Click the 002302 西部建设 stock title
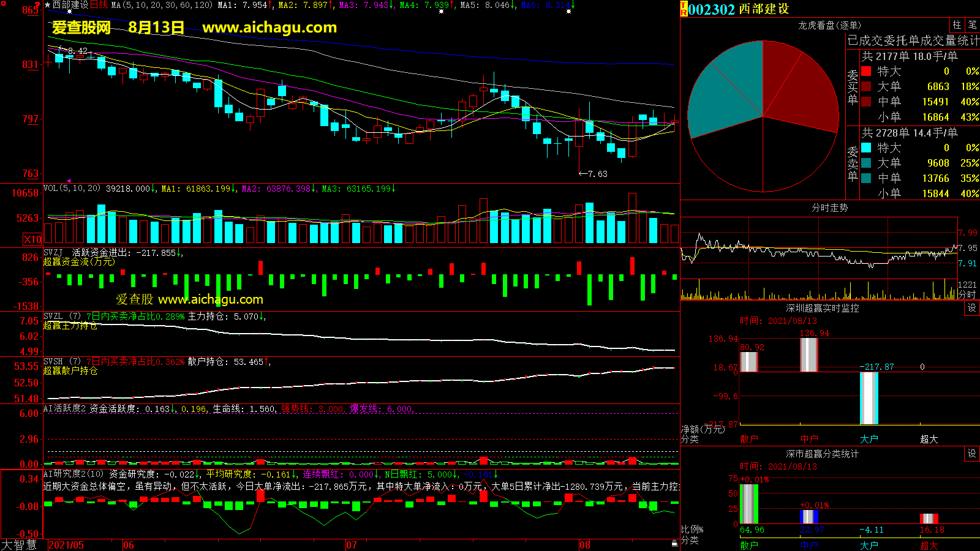This screenshot has height=551, width=980. point(739,9)
